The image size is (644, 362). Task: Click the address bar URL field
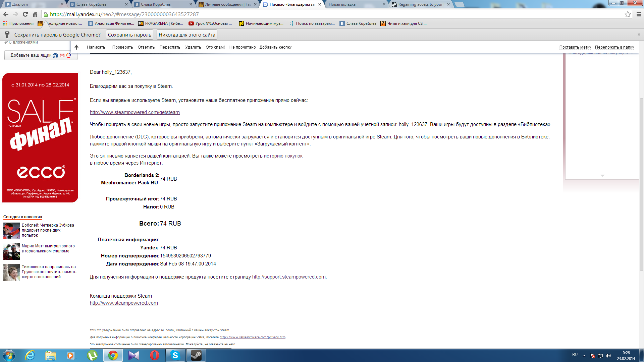335,14
